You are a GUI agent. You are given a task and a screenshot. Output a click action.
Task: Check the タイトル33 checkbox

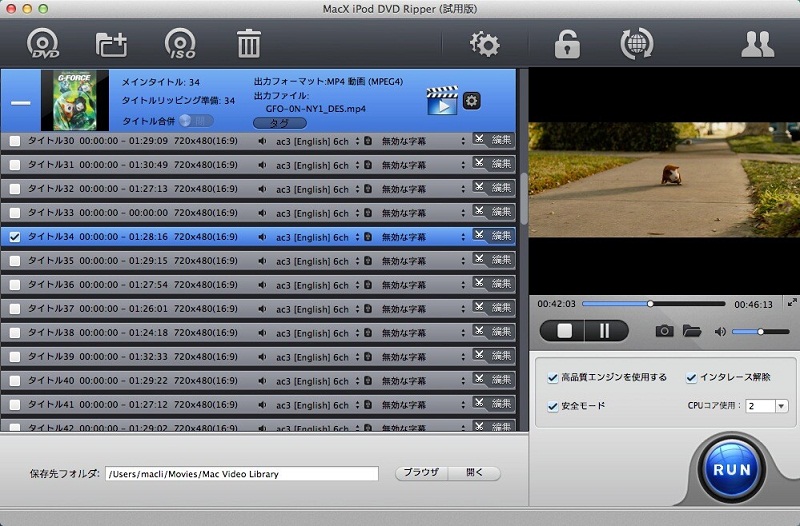tap(15, 213)
